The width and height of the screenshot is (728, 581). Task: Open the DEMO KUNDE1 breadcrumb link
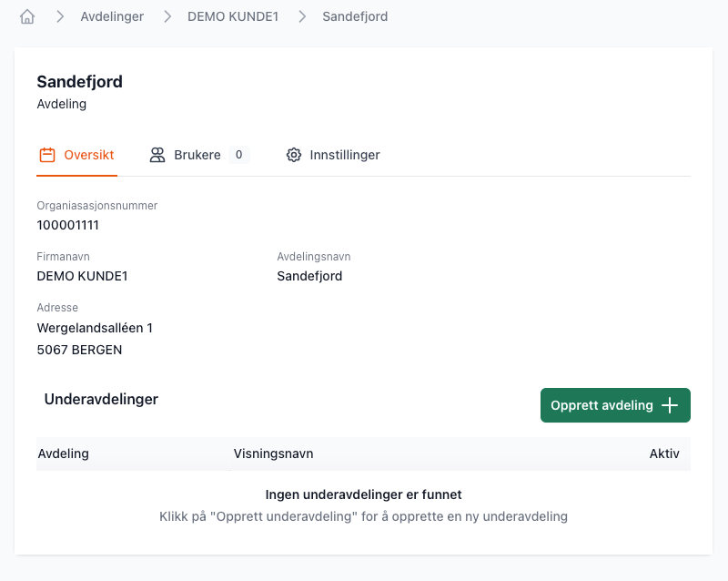[233, 16]
